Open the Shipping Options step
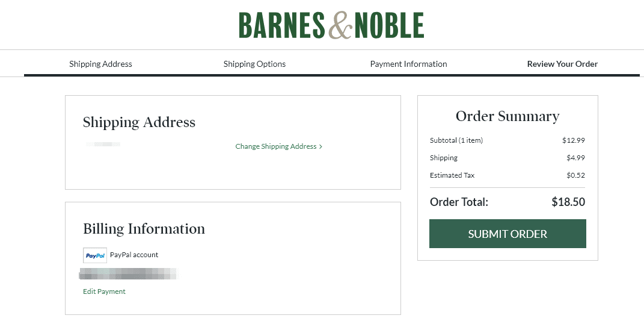The height and width of the screenshot is (324, 644). click(x=254, y=64)
